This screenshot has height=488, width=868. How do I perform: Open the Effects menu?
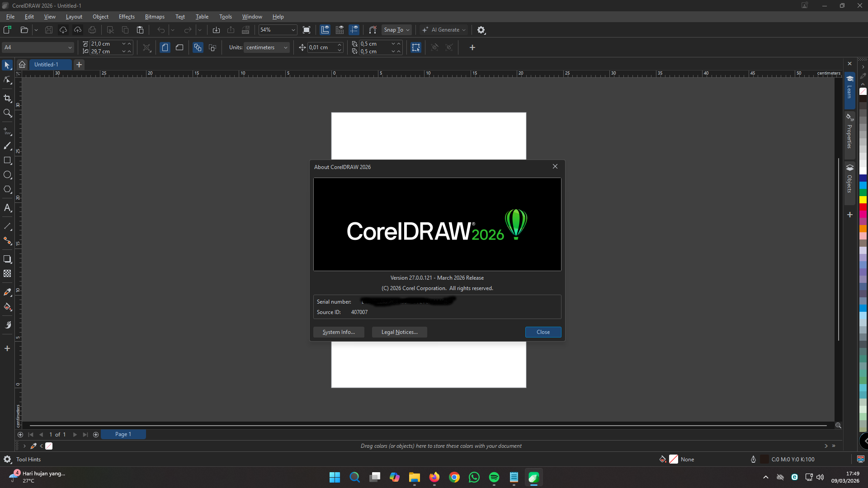pos(127,17)
